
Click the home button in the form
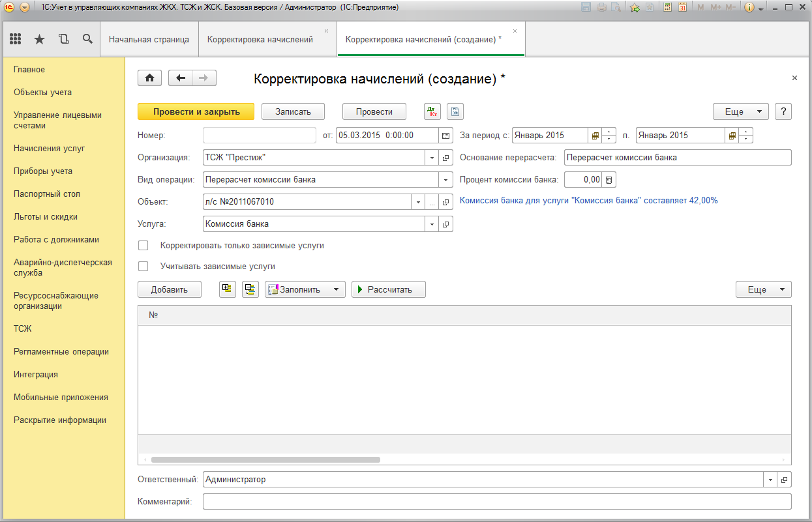[x=149, y=78]
